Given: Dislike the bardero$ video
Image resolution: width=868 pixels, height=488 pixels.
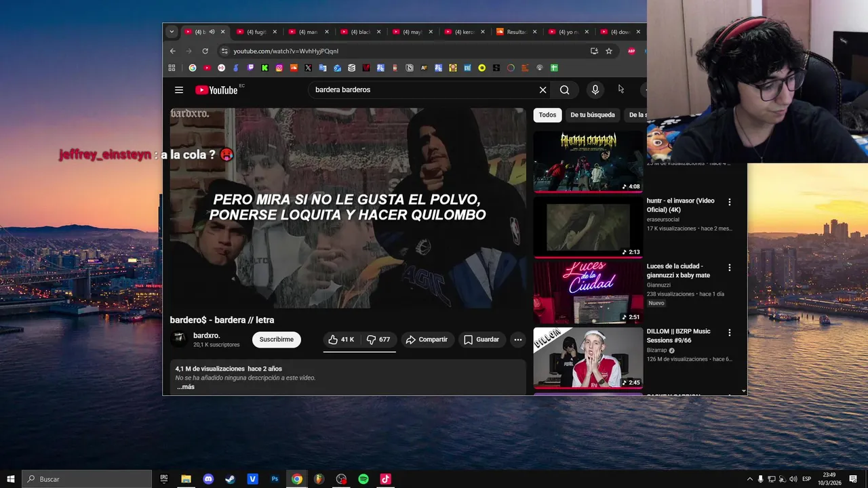Looking at the screenshot, I should [x=378, y=340].
